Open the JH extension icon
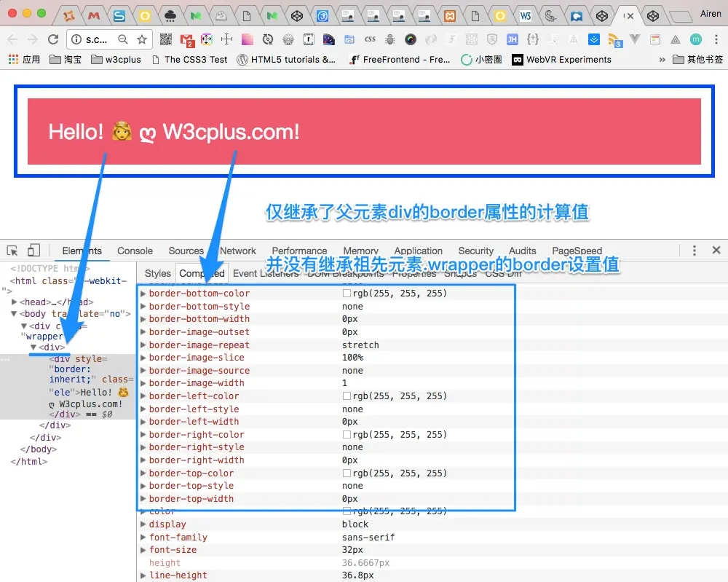Screen dimensions: 728x582 click(x=512, y=39)
